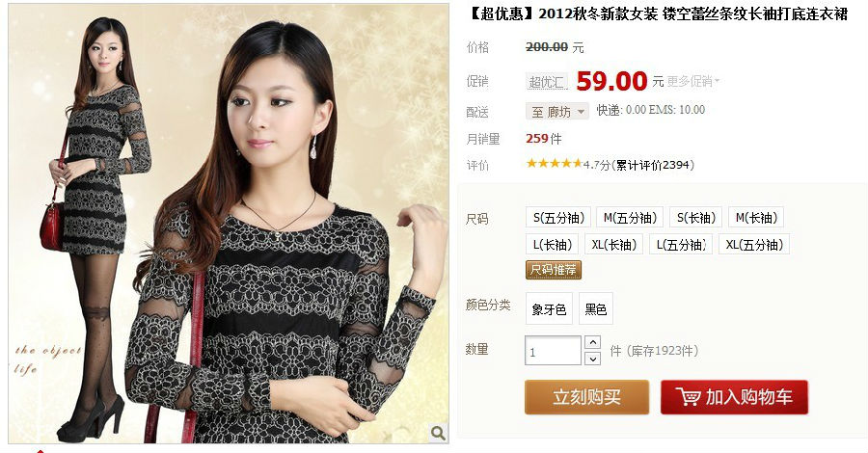Select size L(长袖)
Viewport: 868px width, 453px height.
tap(552, 244)
